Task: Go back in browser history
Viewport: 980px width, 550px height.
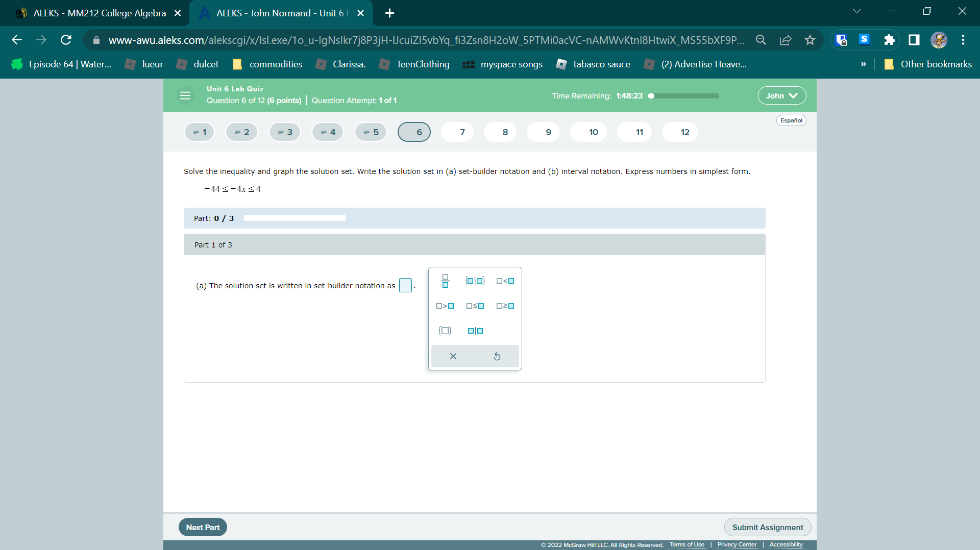Action: coord(17,40)
